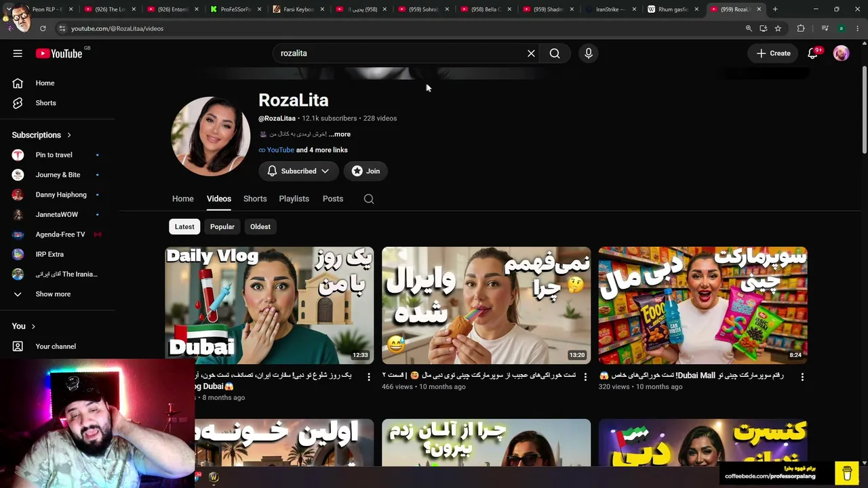
Task: Select the Oldest sort filter
Action: point(260,227)
